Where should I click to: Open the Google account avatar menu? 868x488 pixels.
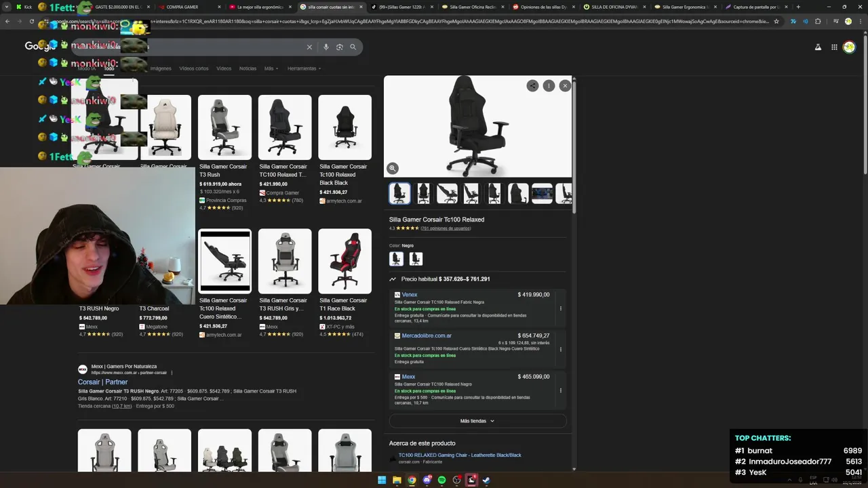(849, 47)
